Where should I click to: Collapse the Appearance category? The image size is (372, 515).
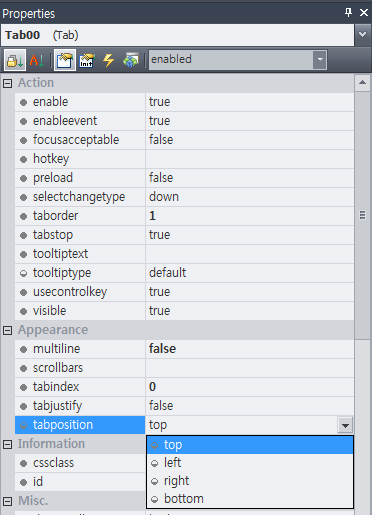(7, 330)
